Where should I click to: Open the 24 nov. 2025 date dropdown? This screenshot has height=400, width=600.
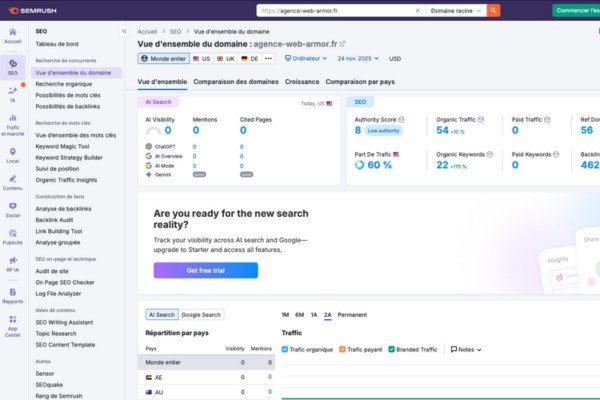coord(358,59)
